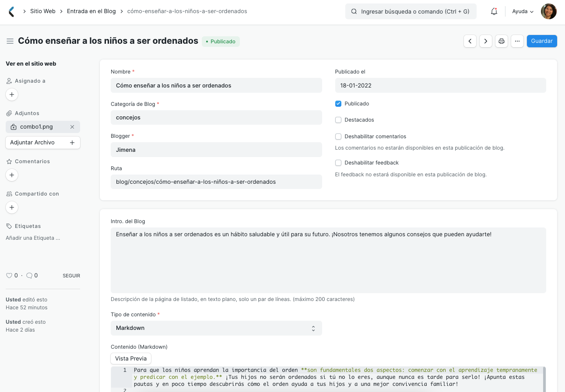Click the heart like icon

9,276
